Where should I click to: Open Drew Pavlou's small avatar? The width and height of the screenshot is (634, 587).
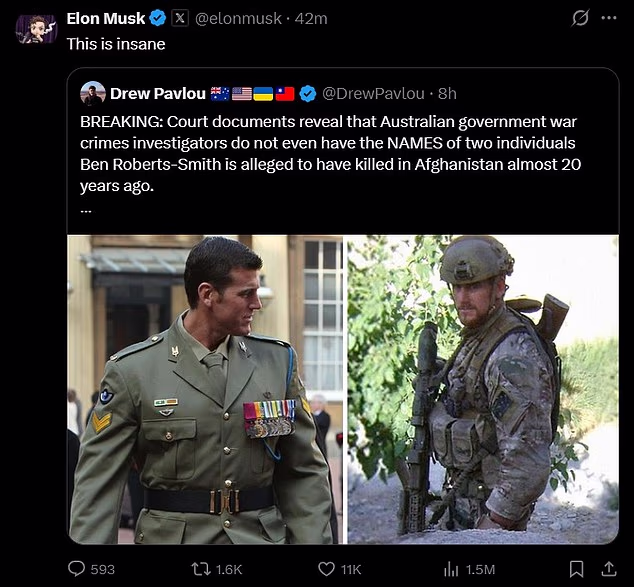93,93
